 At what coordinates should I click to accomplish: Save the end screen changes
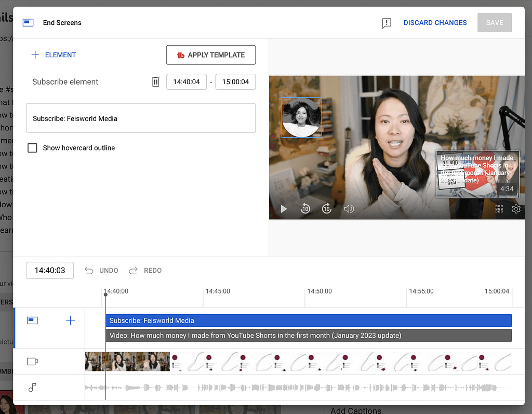(x=494, y=22)
